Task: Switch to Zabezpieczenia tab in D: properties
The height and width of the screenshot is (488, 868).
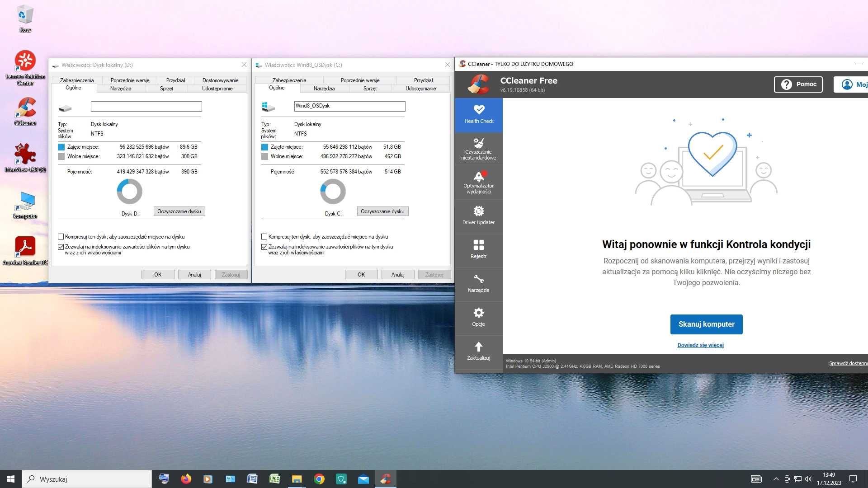Action: 77,80
